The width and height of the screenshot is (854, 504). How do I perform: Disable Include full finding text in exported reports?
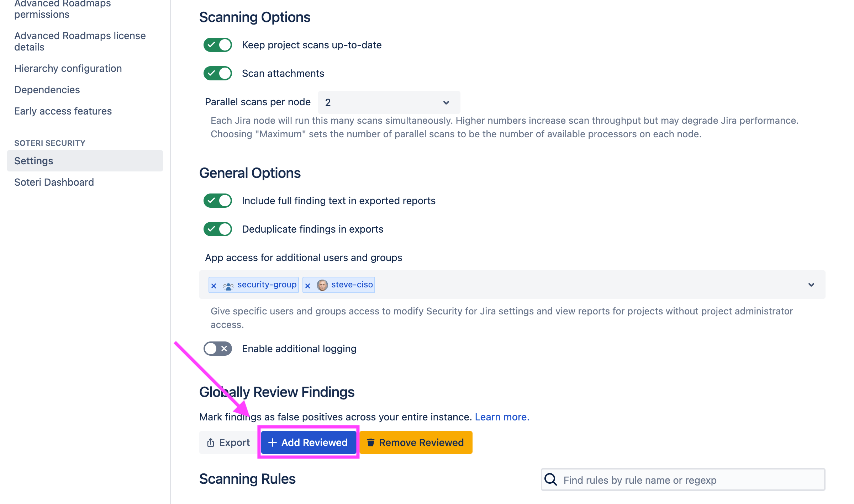217,200
